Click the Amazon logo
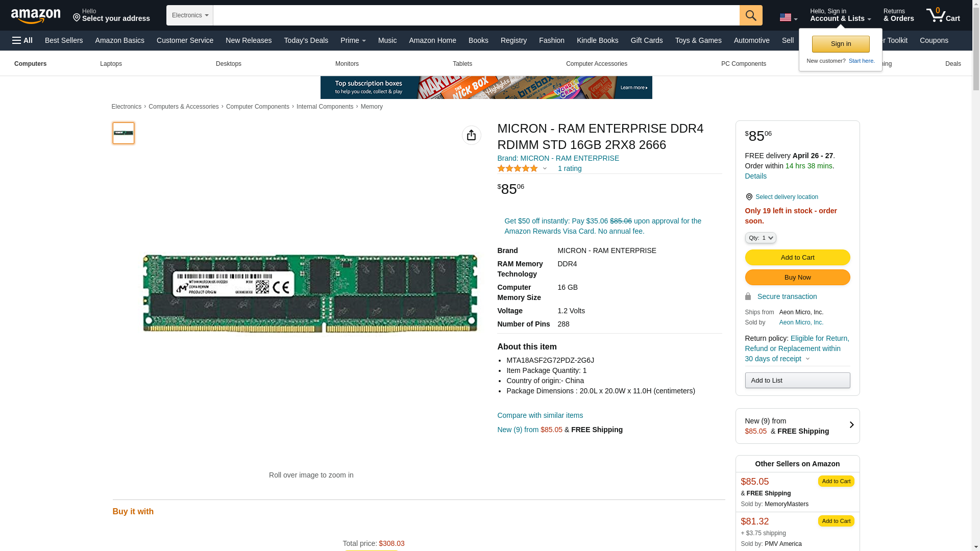Image resolution: width=980 pixels, height=551 pixels. (36, 16)
